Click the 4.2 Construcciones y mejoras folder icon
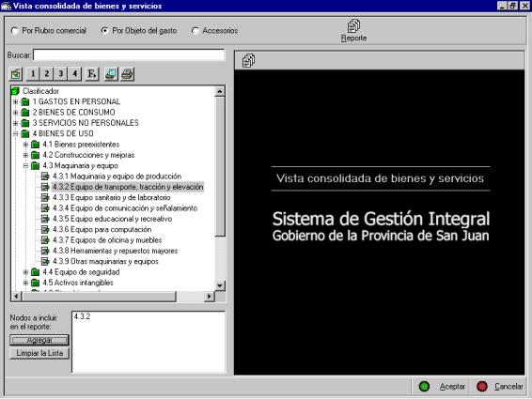The height and width of the screenshot is (399, 532). [x=36, y=155]
